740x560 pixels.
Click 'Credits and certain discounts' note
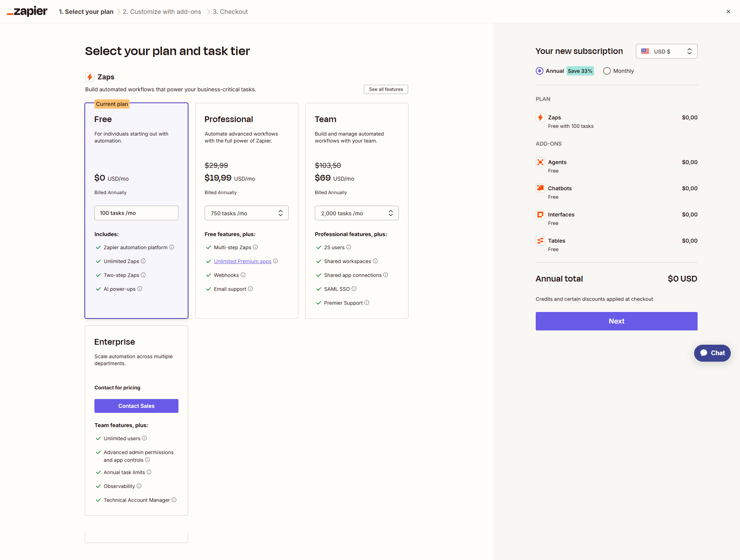[594, 299]
